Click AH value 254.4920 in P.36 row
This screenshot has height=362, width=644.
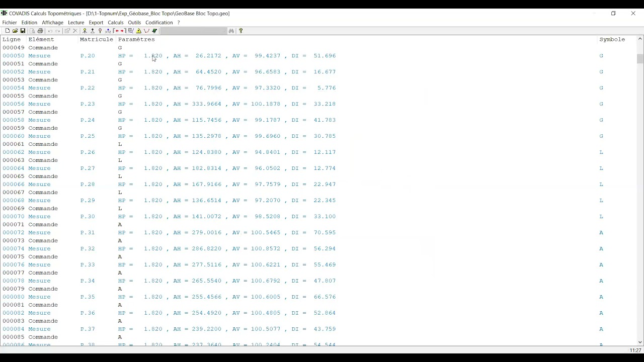click(x=206, y=313)
